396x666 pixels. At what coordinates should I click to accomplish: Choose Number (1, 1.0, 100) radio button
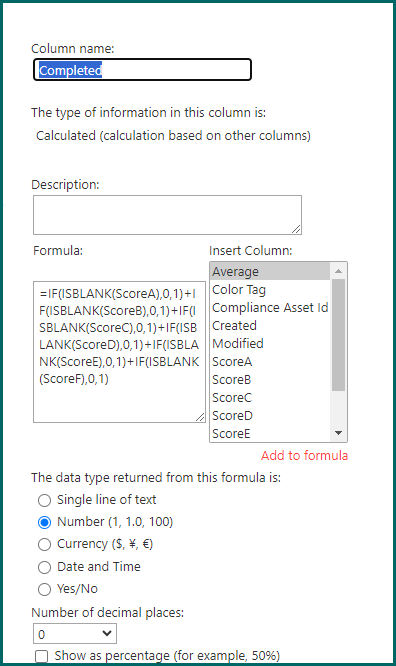coord(45,522)
